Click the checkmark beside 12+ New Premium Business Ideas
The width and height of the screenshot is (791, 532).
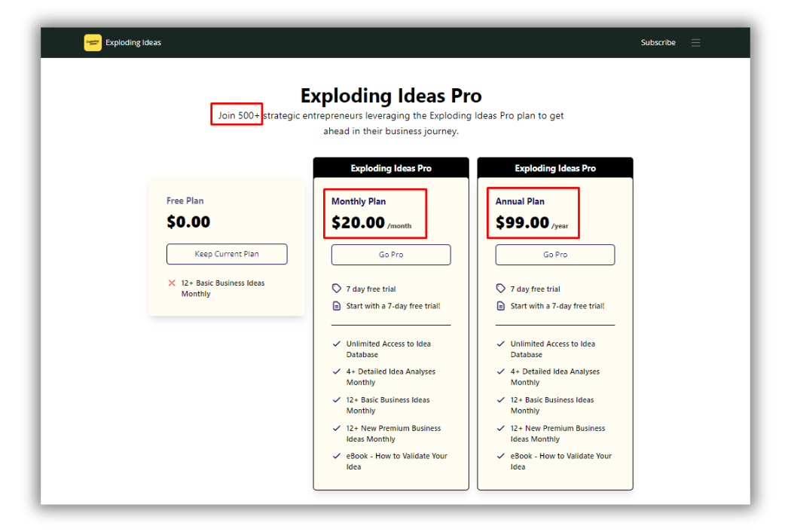tap(336, 427)
